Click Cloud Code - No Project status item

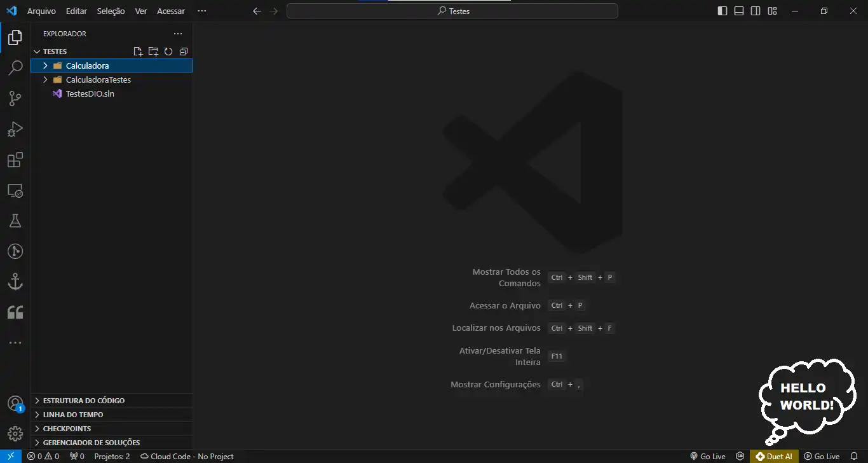coord(187,457)
